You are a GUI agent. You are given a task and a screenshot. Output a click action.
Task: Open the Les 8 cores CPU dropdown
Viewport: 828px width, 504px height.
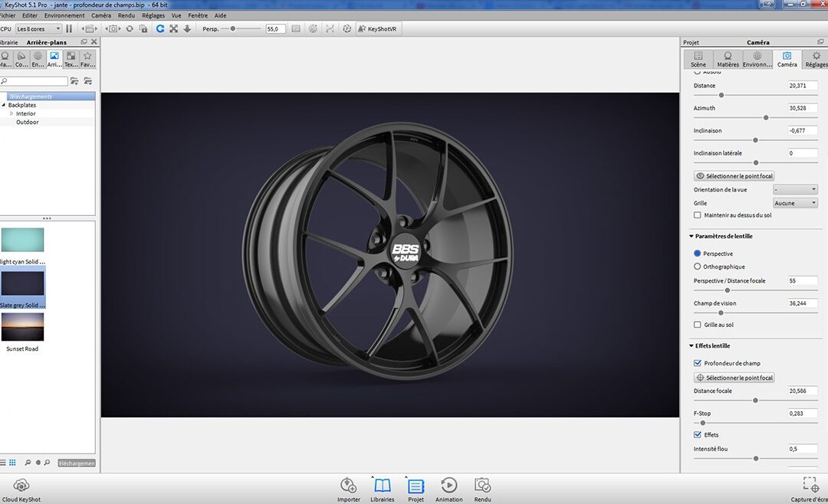[x=38, y=29]
